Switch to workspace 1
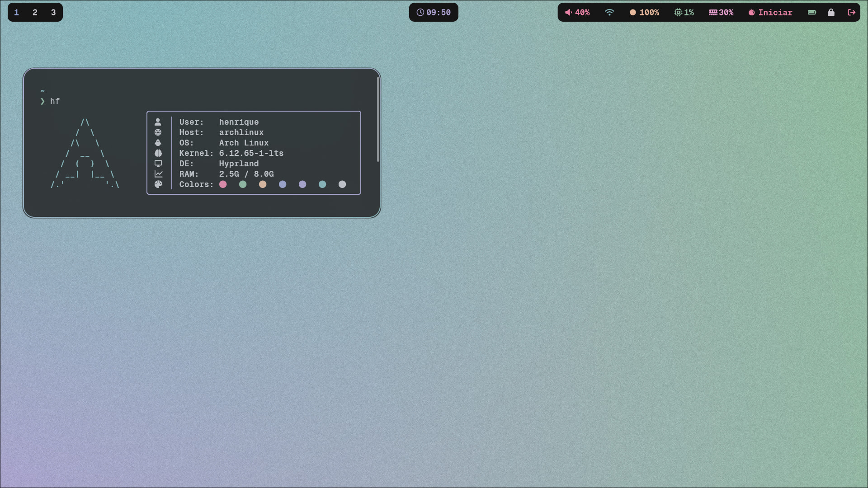 point(17,12)
